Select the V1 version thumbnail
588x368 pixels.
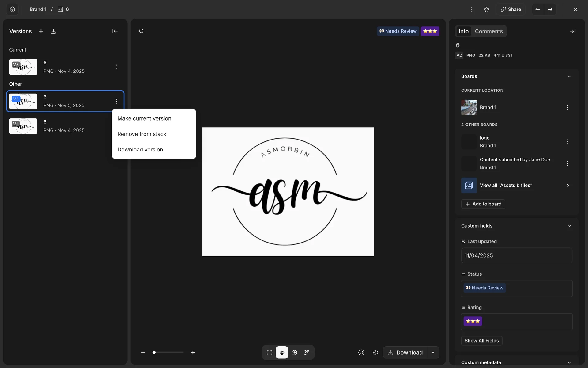[23, 126]
